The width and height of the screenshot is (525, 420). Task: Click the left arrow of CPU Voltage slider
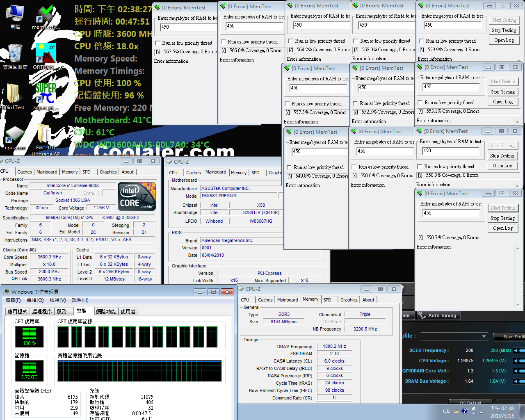[x=515, y=361]
